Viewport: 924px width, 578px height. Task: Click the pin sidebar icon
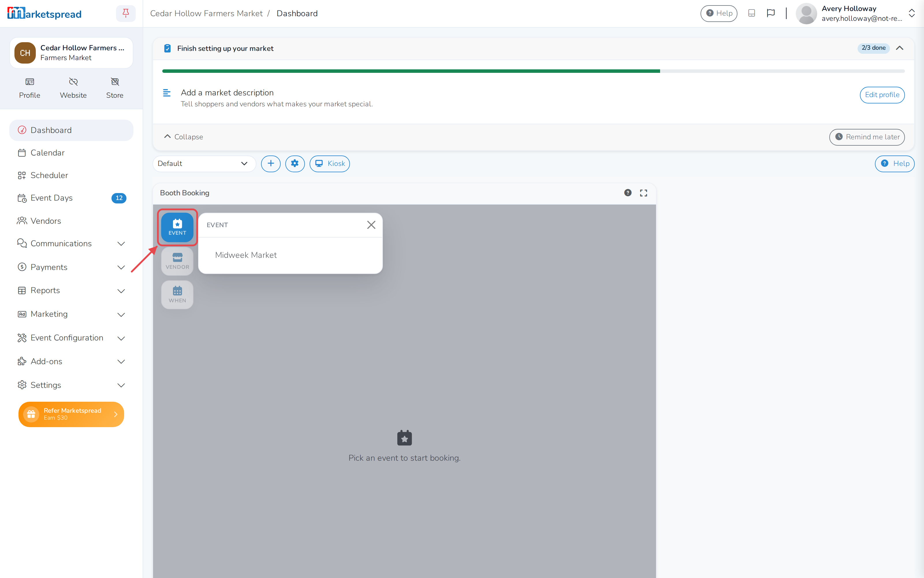(x=126, y=13)
